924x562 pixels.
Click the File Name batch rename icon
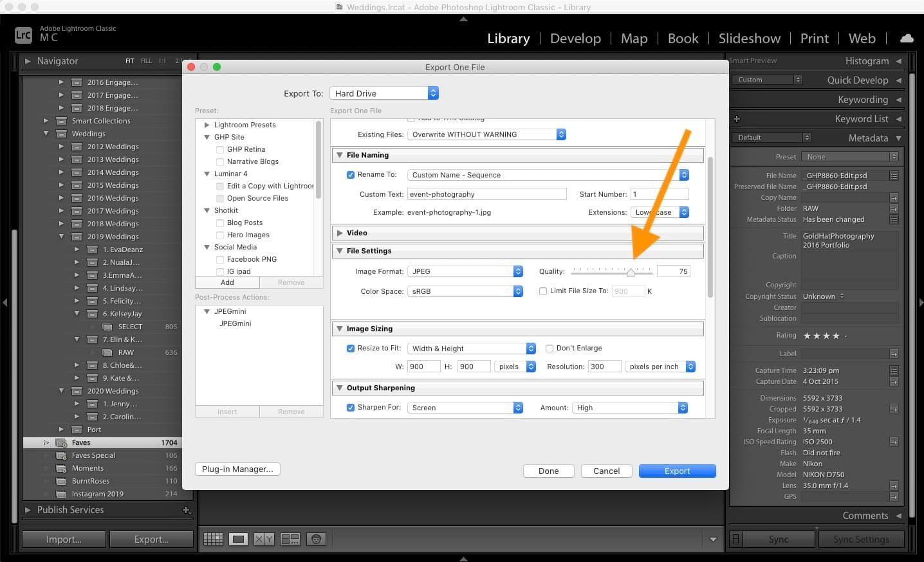[x=894, y=176]
